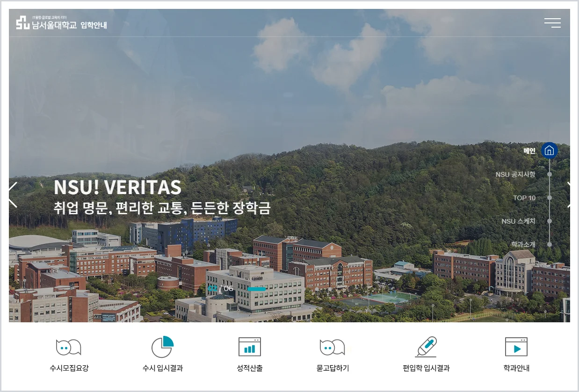Click the 수시모집요강 text link

click(69, 368)
